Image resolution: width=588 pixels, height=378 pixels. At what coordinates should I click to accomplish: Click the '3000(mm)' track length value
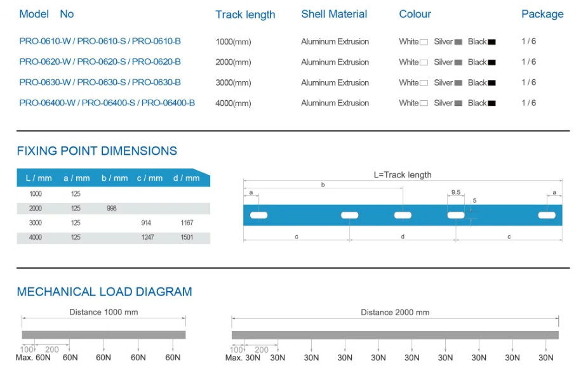click(233, 83)
